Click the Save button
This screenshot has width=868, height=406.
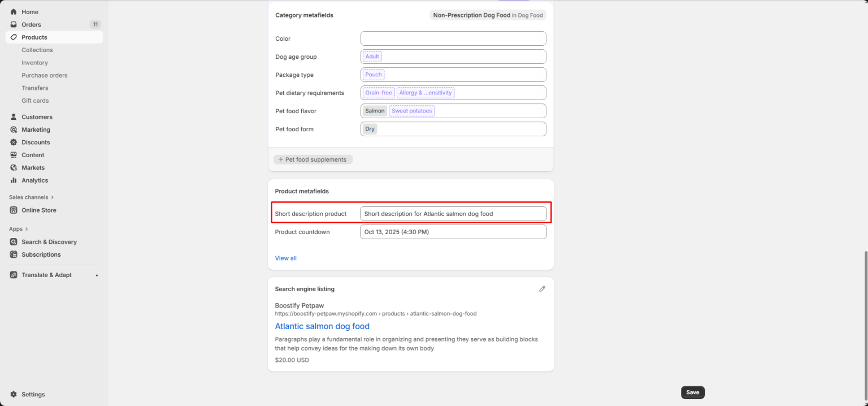(x=692, y=392)
